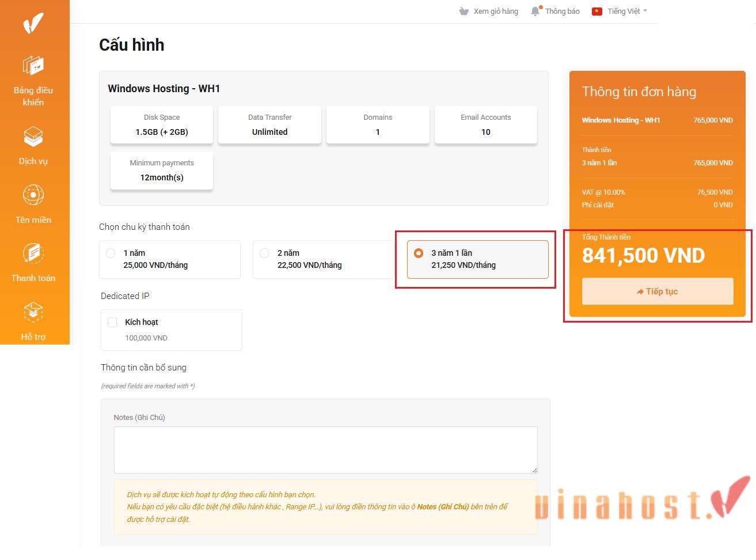The image size is (756, 560).
Task: Click the Disk Space 1.5GB spec card
Action: 162,124
